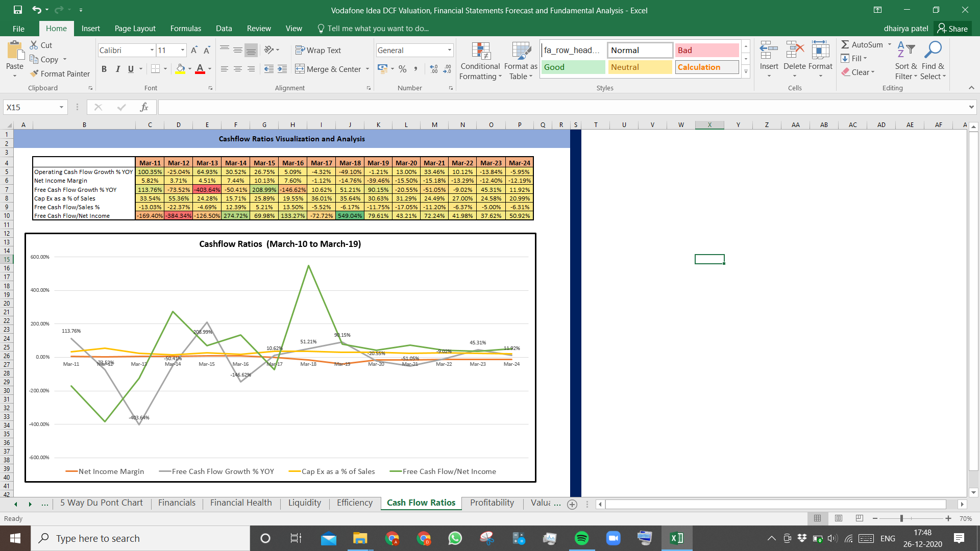The height and width of the screenshot is (551, 980).
Task: Click Merge & Center button
Action: pyautogui.click(x=328, y=69)
